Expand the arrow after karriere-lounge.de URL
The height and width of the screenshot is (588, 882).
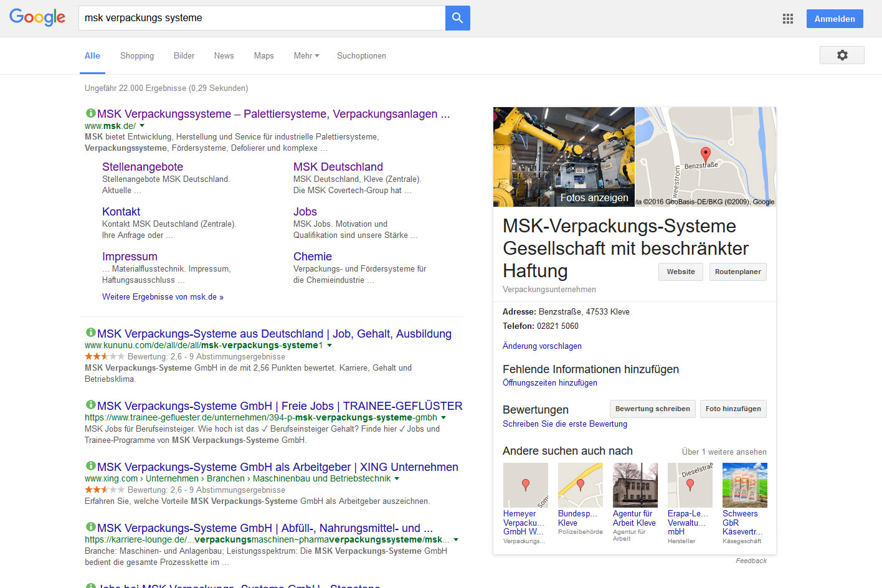coord(456,539)
